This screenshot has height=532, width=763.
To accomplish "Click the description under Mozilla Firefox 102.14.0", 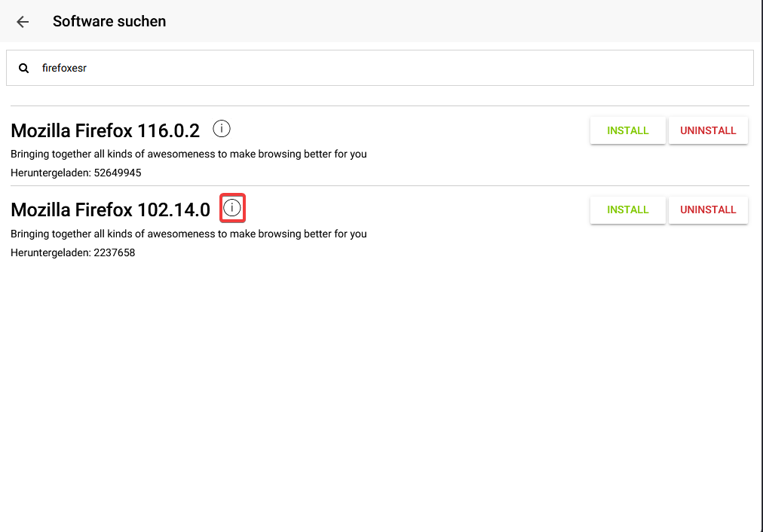I will 188,234.
